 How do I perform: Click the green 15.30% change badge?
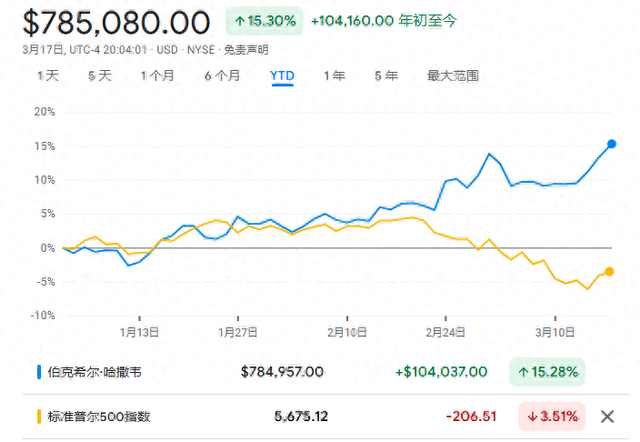(x=265, y=20)
